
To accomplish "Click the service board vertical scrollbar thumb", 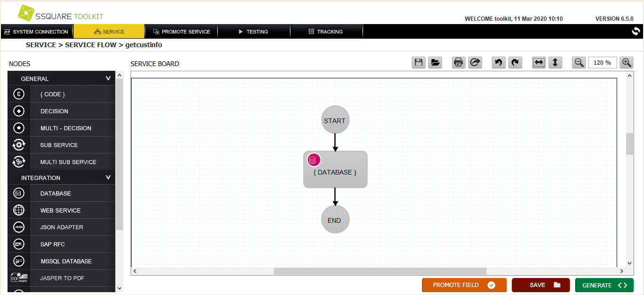I will tap(629, 144).
